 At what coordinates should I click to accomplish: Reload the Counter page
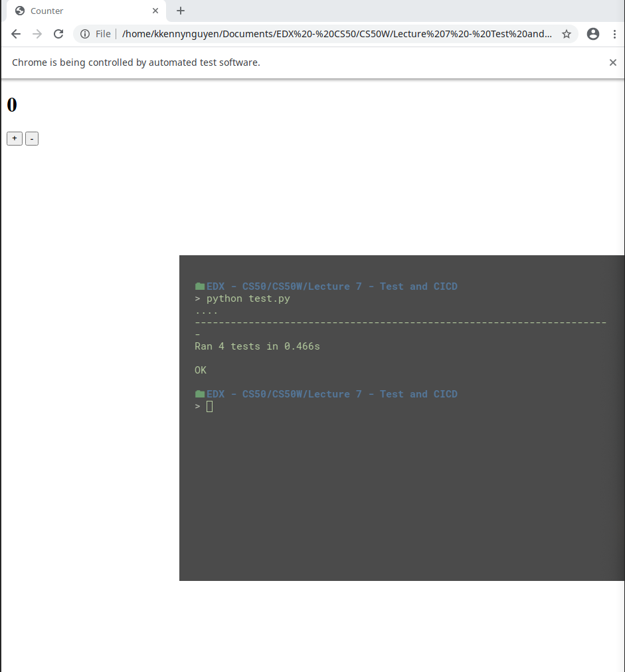(x=58, y=34)
